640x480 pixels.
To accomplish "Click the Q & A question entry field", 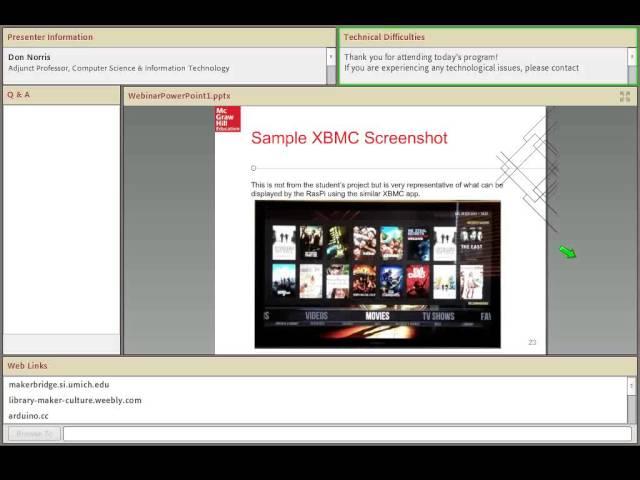I will click(x=62, y=343).
